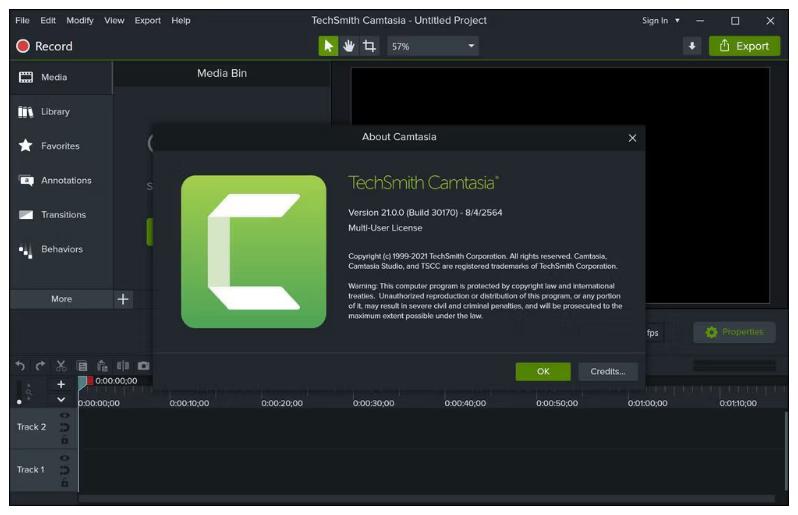The width and height of the screenshot is (798, 515).
Task: Take a snapshot with camera icon
Action: click(143, 366)
